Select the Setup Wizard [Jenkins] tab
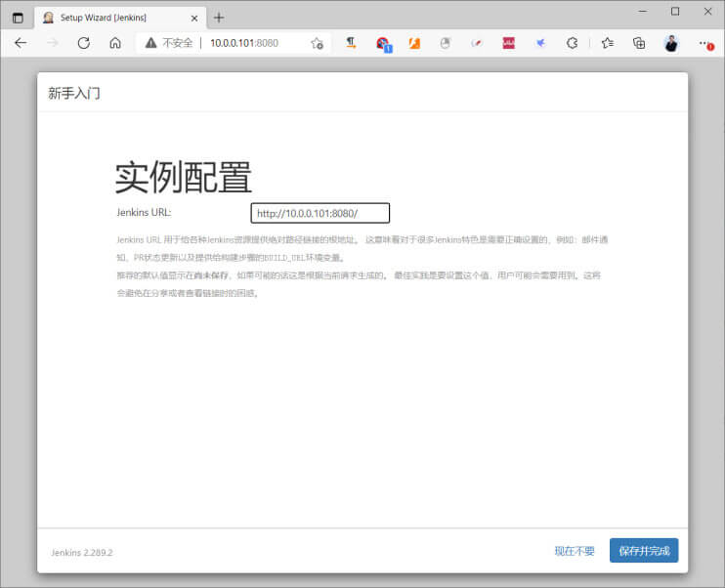This screenshot has height=588, width=725. pyautogui.click(x=120, y=18)
